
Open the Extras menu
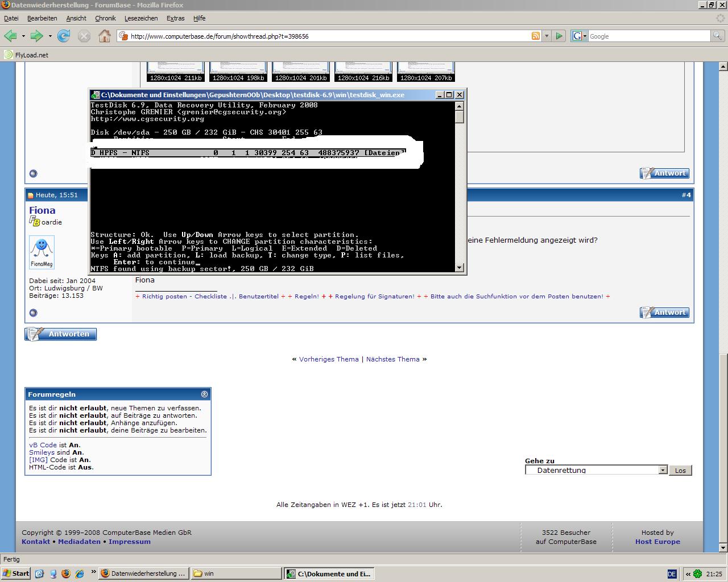tap(175, 18)
